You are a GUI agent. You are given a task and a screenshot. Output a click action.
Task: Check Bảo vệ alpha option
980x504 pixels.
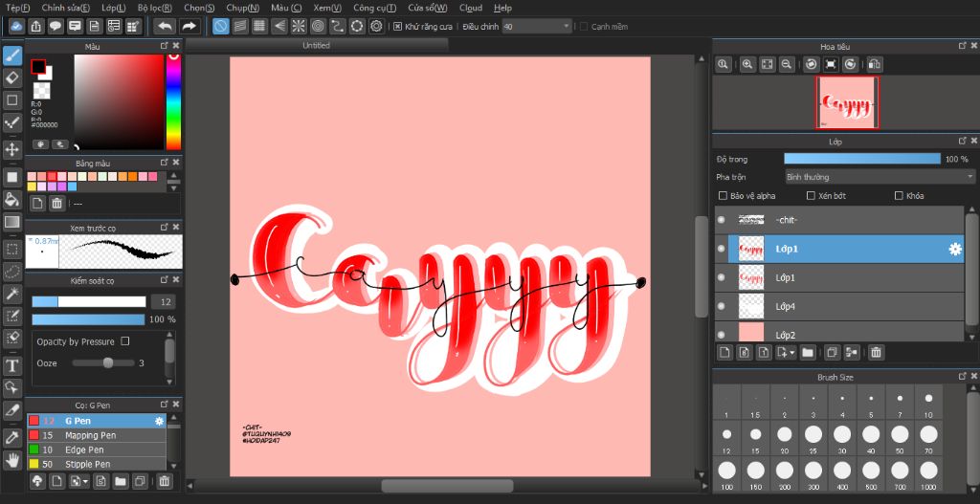[723, 195]
